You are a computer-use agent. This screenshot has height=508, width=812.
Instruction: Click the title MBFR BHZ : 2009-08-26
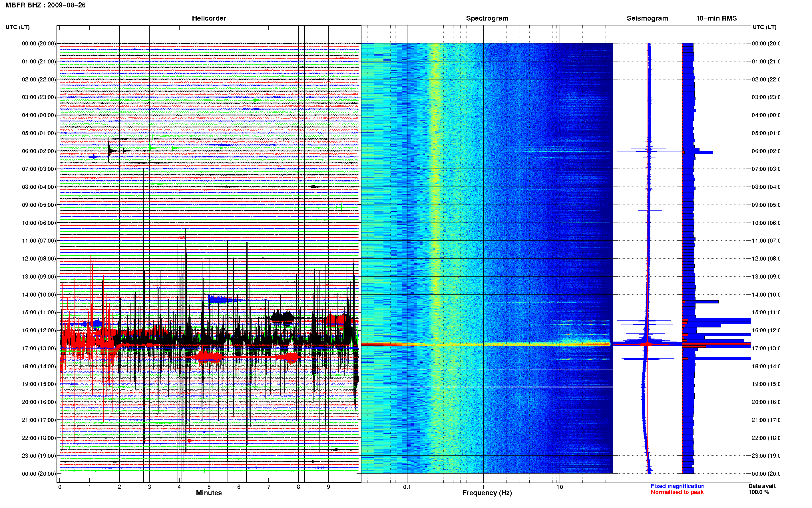[x=45, y=5]
